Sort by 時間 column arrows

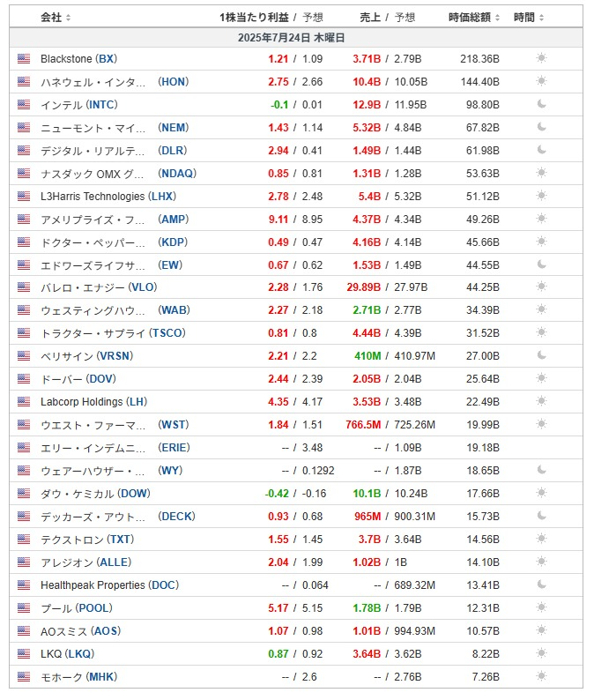coord(541,18)
